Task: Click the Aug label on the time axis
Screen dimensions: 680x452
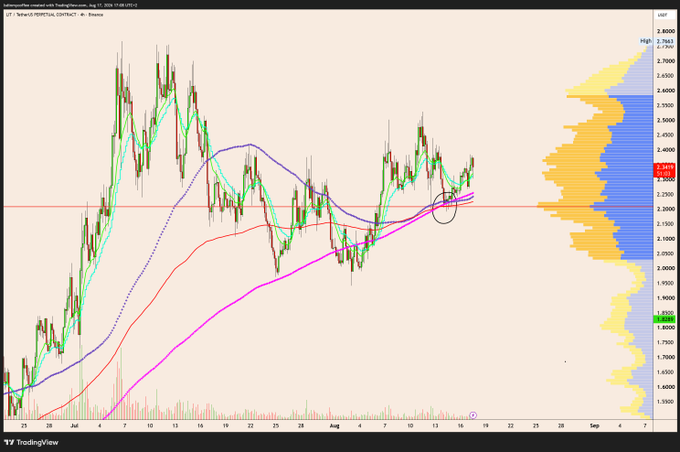Action: coord(334,426)
